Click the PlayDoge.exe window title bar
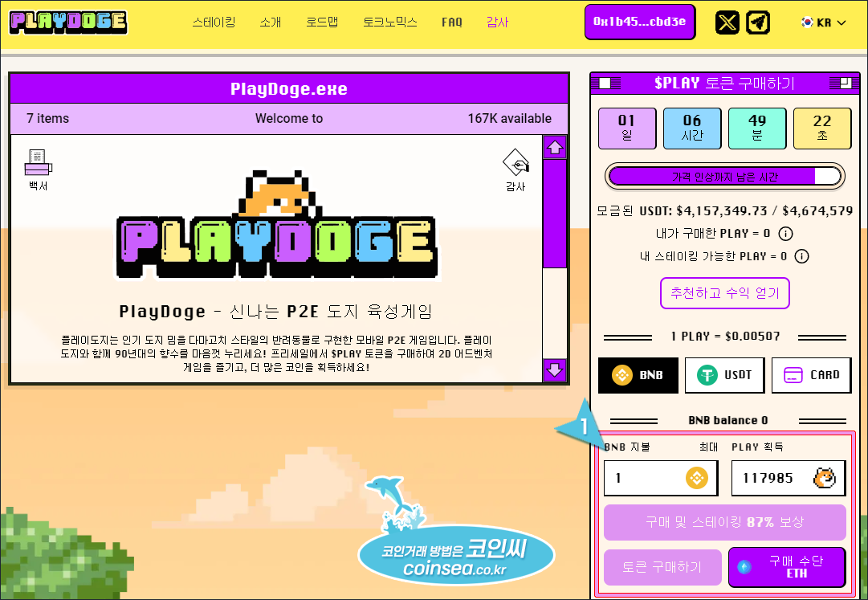This screenshot has width=868, height=600. [x=289, y=88]
